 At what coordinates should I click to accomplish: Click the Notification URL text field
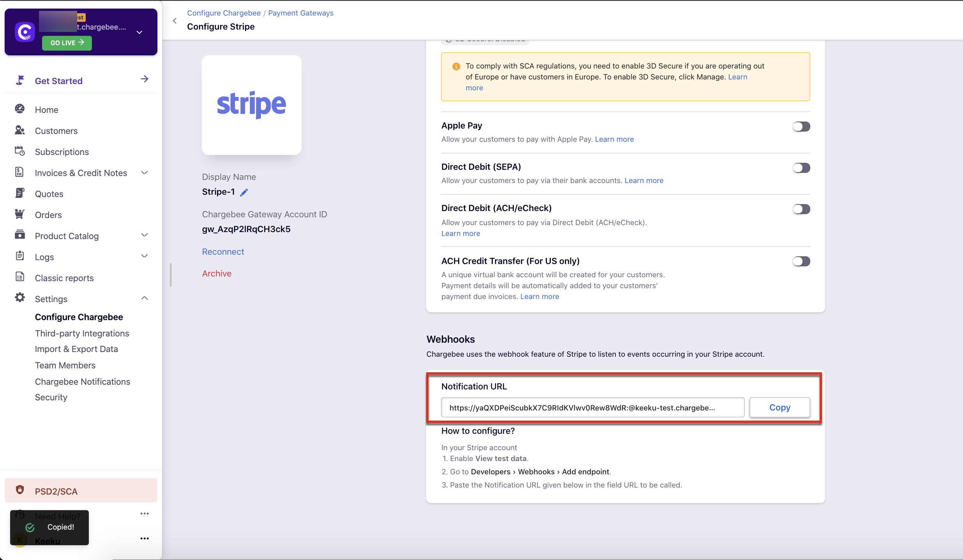click(592, 407)
